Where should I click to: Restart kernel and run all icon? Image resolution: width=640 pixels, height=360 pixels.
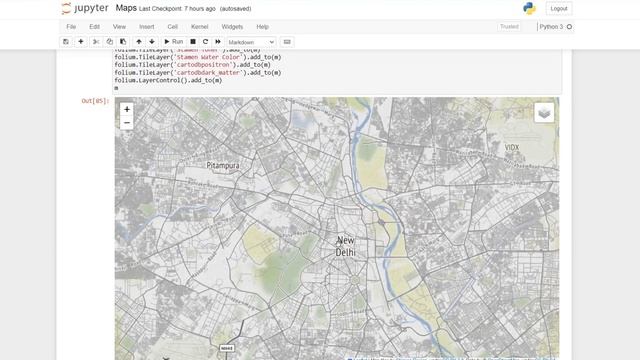[x=218, y=42]
